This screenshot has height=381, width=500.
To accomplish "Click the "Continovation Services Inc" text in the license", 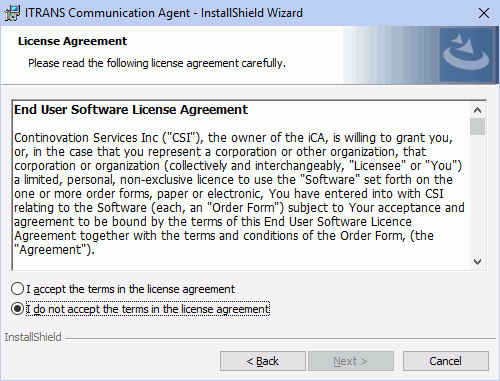I will tap(86, 138).
